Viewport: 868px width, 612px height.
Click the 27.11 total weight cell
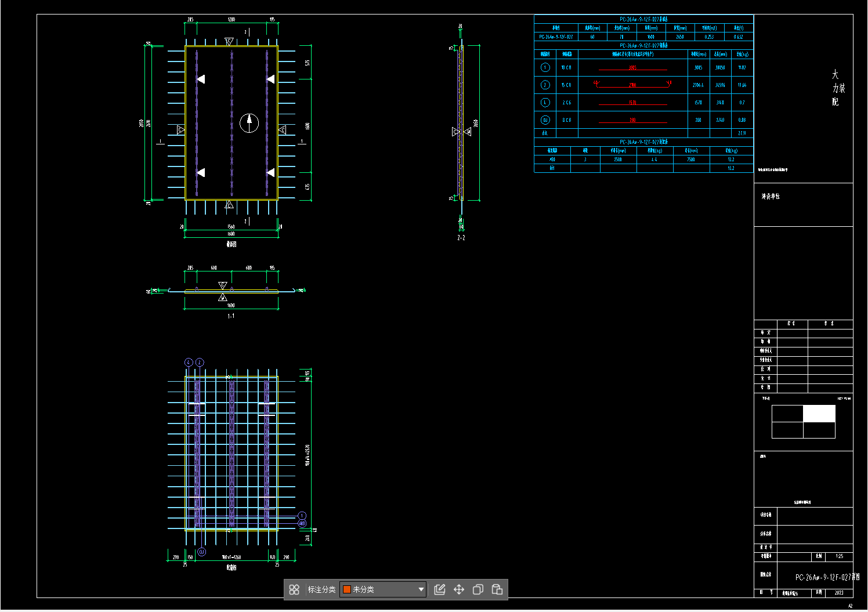[x=742, y=133]
